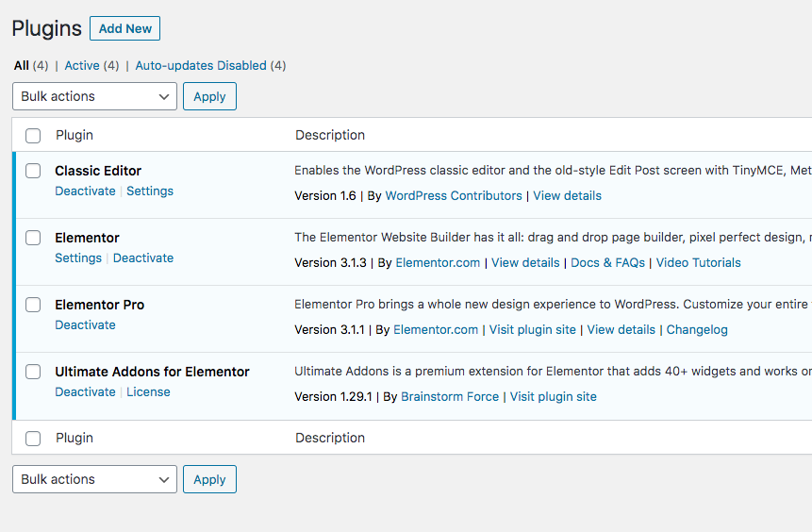View details for Elementor Pro
The height and width of the screenshot is (532, 812).
[x=621, y=330]
